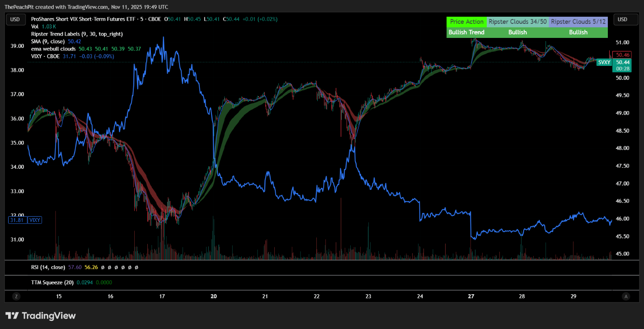This screenshot has height=329, width=644.
Task: Click the 00:28 bar countdown label
Action: (x=623, y=69)
